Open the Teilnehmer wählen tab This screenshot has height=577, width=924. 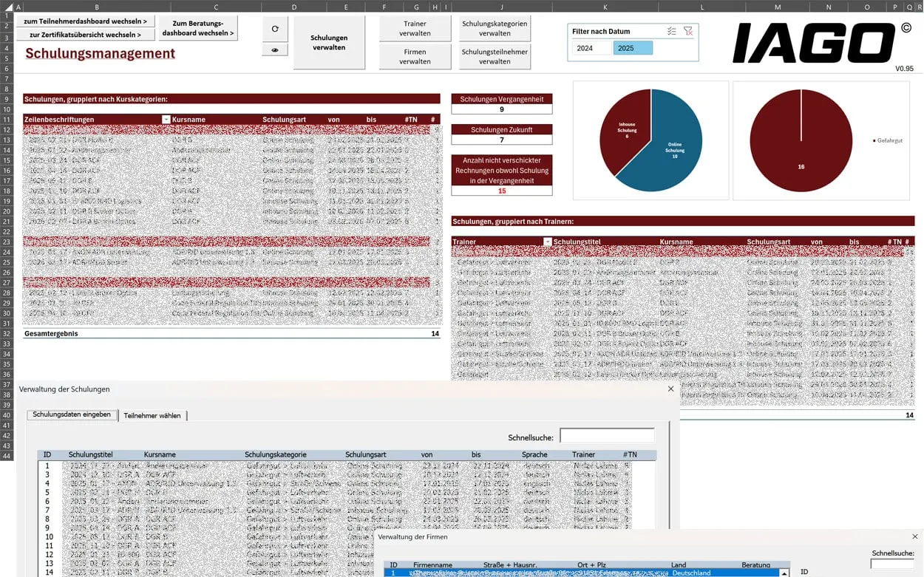(152, 415)
